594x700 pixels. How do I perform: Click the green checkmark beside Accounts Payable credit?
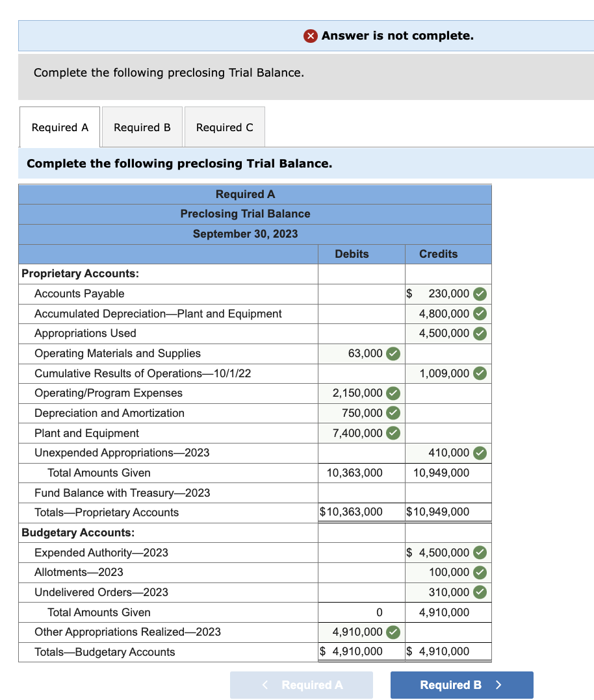482,294
